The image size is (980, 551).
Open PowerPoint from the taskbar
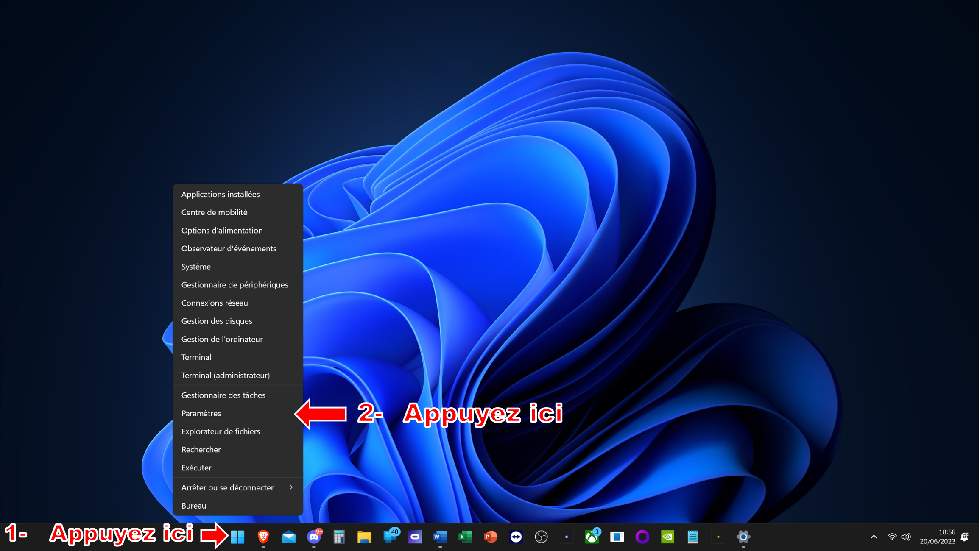coord(491,537)
